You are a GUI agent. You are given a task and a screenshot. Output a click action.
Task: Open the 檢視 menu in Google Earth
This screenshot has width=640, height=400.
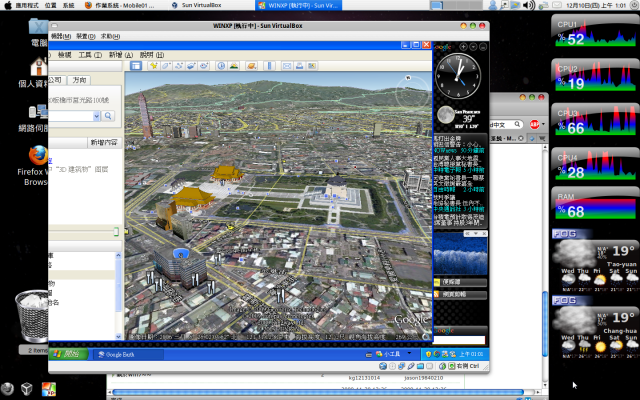(x=64, y=55)
